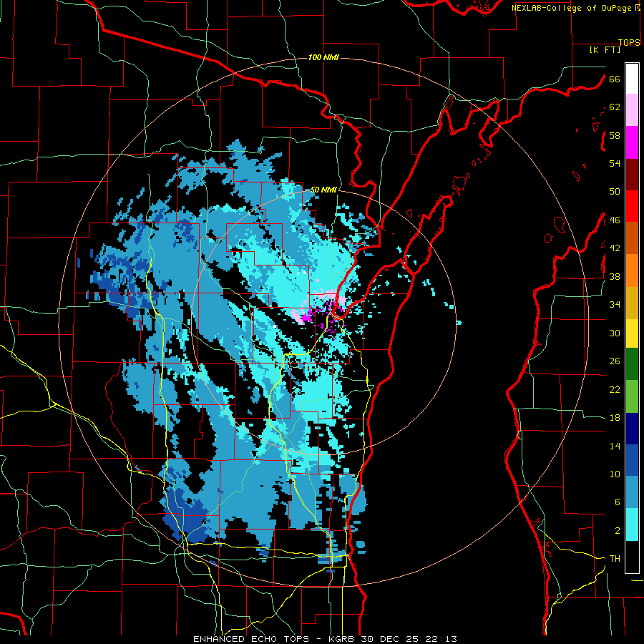Click the 58 value on the legend
Screen dimensions: 644x644
[615, 135]
